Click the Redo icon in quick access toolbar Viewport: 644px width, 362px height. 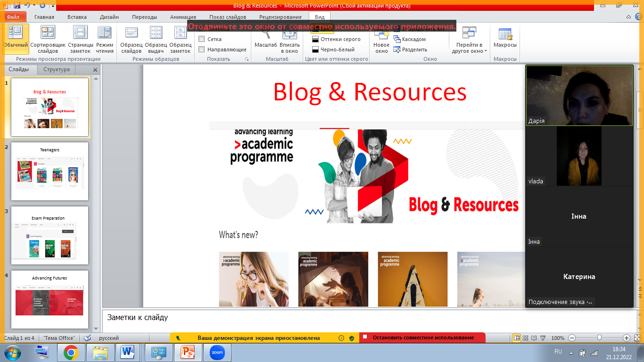tap(42, 6)
